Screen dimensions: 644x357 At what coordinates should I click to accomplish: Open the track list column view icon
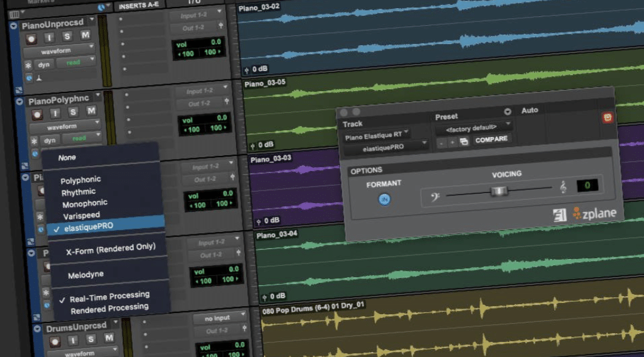[14, 14]
